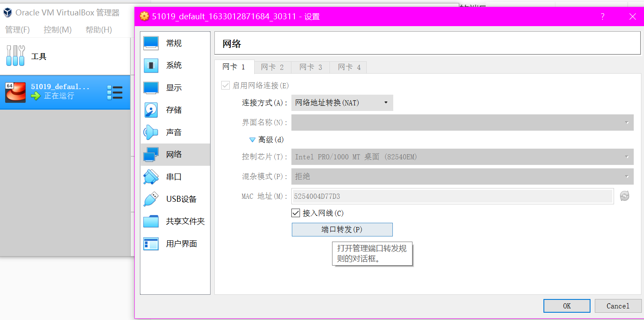The image size is (644, 320).
Task: Close the settings dialog with X
Action: 632,17
